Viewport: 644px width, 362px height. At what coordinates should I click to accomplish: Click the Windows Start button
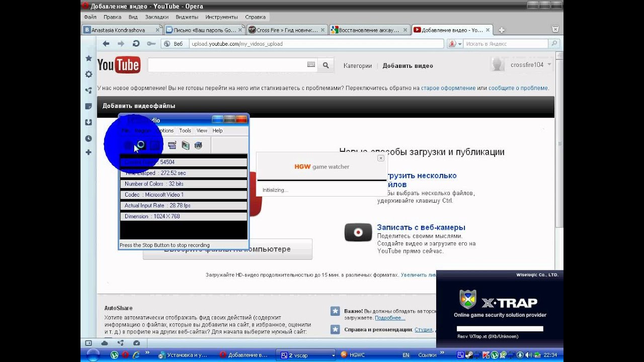93,355
